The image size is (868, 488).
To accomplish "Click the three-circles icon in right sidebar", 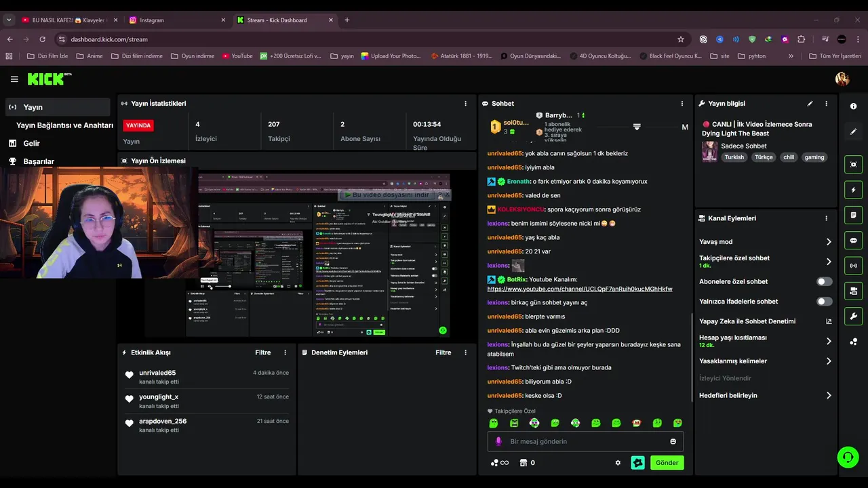I will [853, 342].
